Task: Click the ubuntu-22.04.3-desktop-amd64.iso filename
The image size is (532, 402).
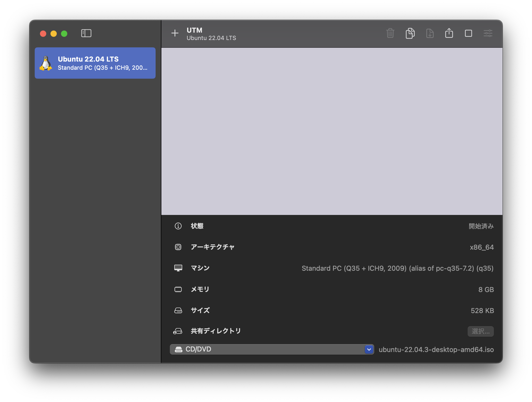Action: click(436, 350)
